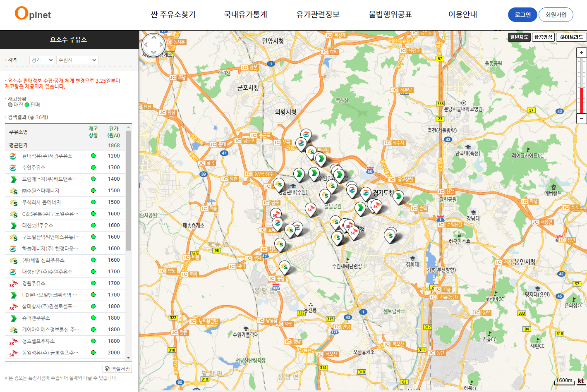
Task: Click the 로그인 button
Action: point(522,14)
